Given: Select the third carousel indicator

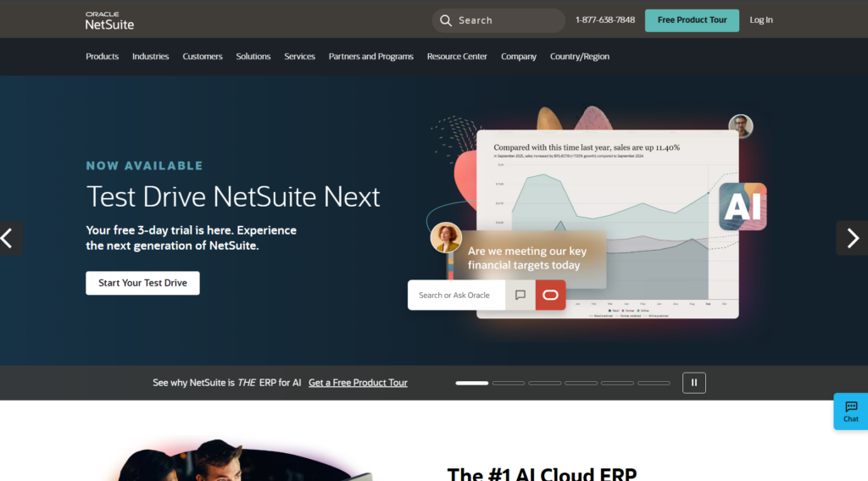Looking at the screenshot, I should (545, 383).
